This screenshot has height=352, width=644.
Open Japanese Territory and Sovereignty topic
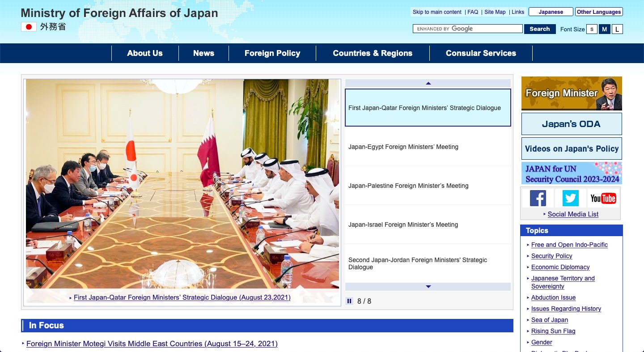563,282
